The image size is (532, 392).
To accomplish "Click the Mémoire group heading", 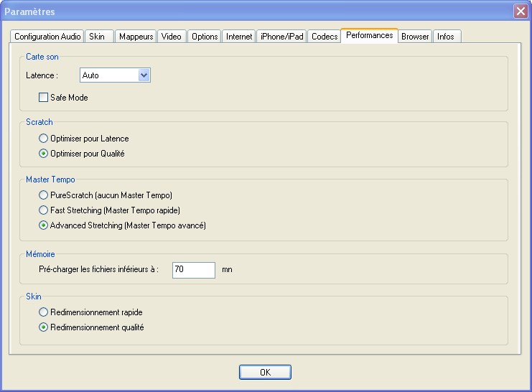I will pyautogui.click(x=40, y=254).
